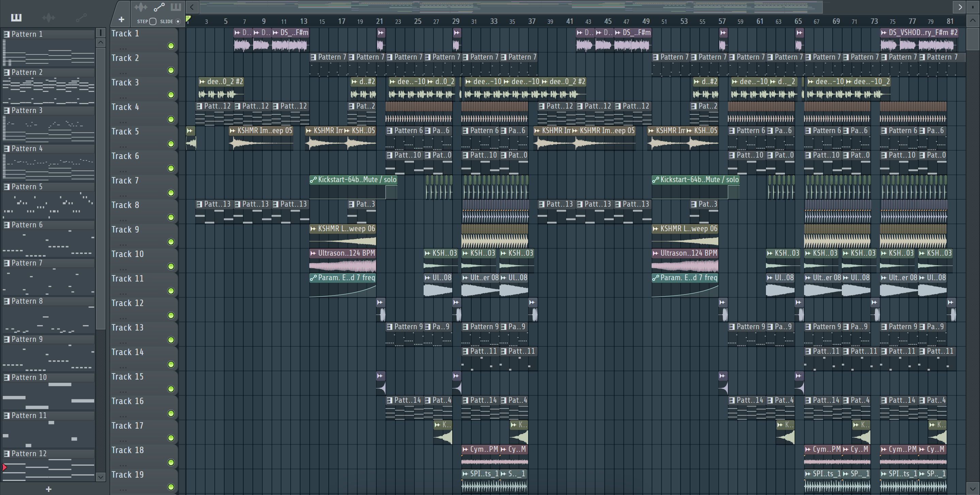Mute Track 5 with its green light

pos(171,144)
